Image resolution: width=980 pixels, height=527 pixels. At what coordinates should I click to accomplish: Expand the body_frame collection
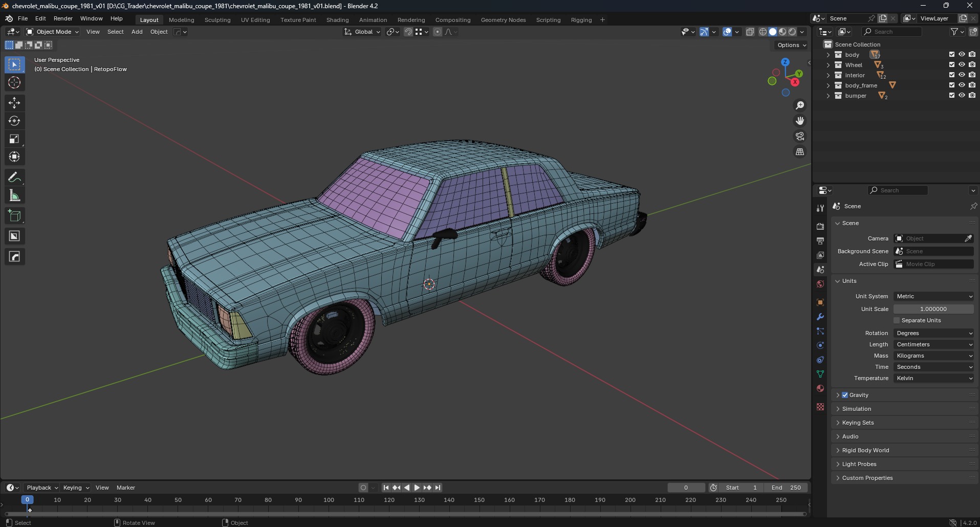tap(828, 85)
